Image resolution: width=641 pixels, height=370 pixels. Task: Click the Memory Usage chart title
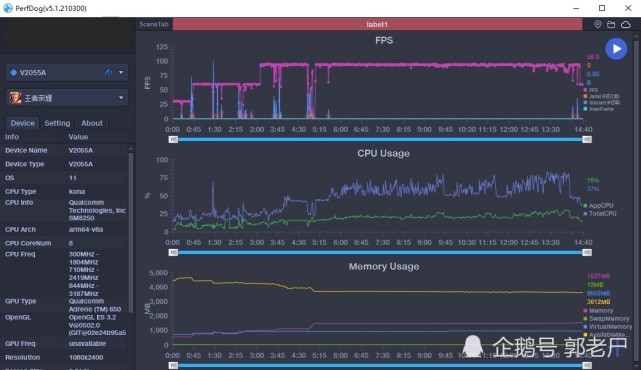click(x=384, y=267)
